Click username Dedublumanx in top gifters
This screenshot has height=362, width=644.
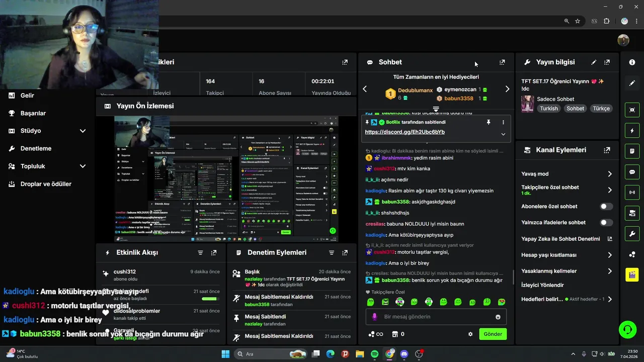click(415, 90)
